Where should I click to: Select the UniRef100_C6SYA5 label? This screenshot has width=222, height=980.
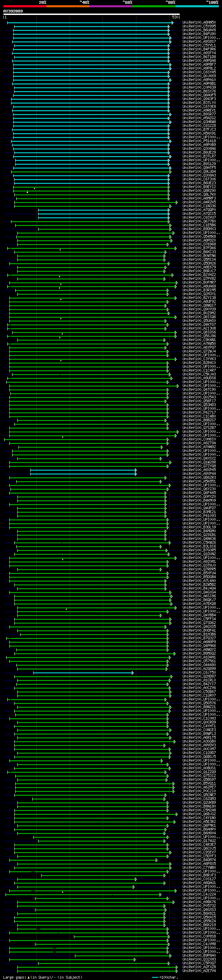coord(199,72)
